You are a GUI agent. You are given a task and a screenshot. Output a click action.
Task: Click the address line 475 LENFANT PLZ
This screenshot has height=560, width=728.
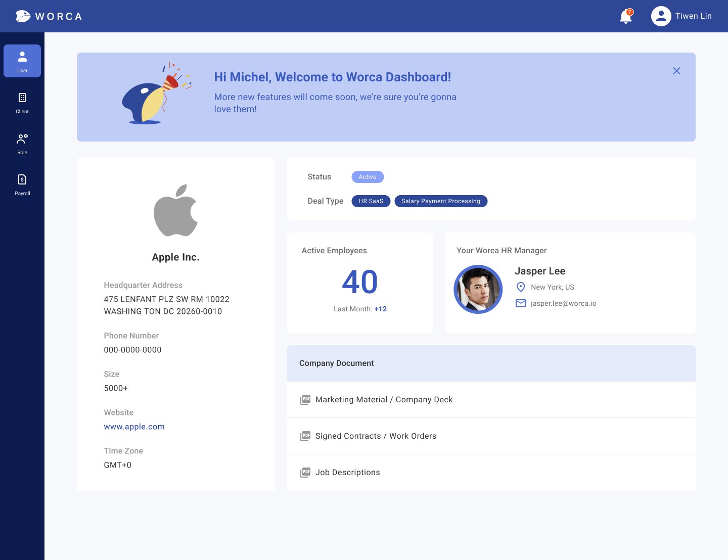[x=167, y=299]
